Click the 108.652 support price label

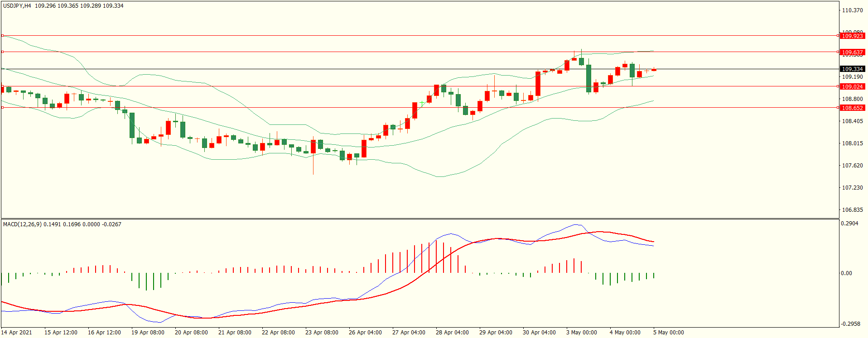click(x=852, y=108)
